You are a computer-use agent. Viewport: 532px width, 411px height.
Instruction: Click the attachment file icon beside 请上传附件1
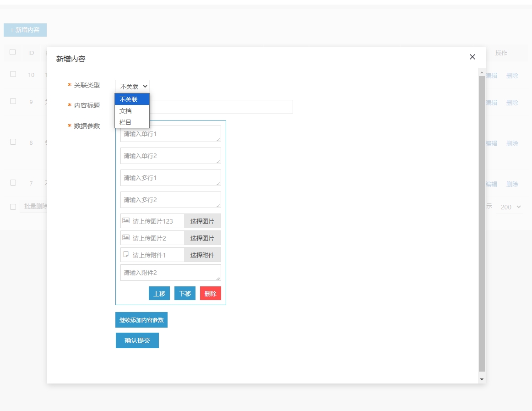click(126, 254)
